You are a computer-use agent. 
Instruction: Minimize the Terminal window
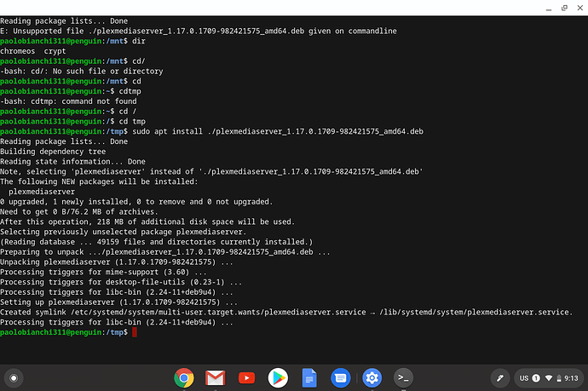tap(549, 8)
